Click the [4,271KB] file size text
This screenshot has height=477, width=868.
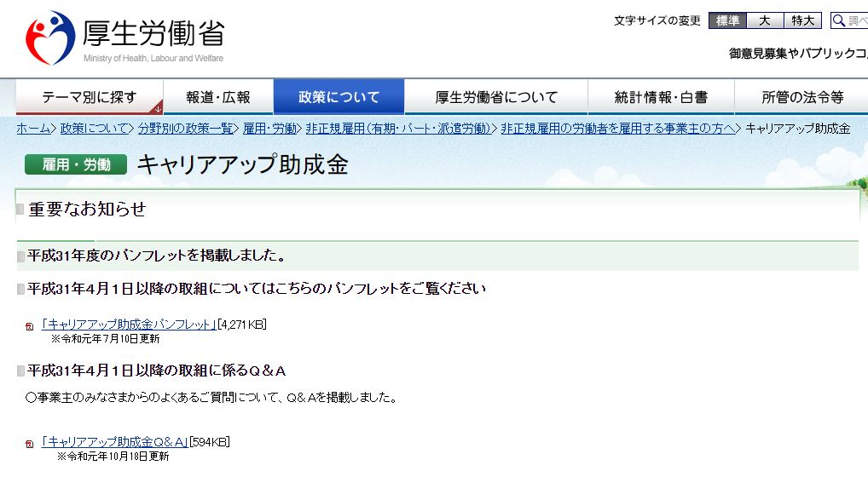pos(242,325)
